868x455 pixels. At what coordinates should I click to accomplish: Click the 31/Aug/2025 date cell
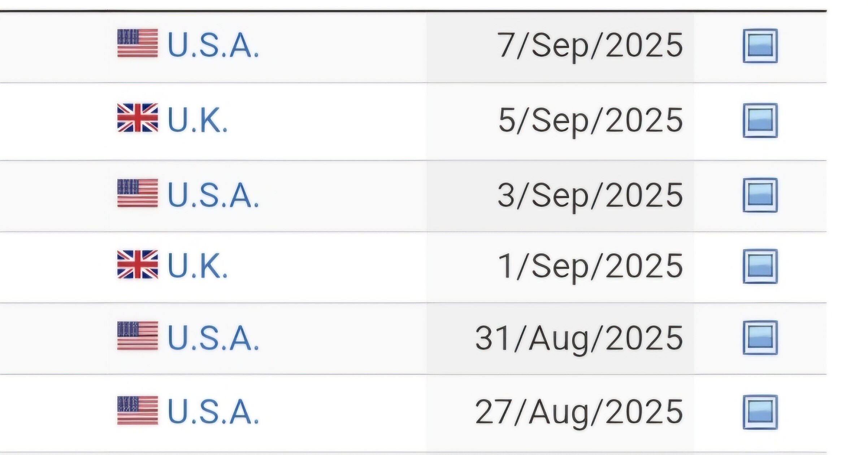[560, 338]
